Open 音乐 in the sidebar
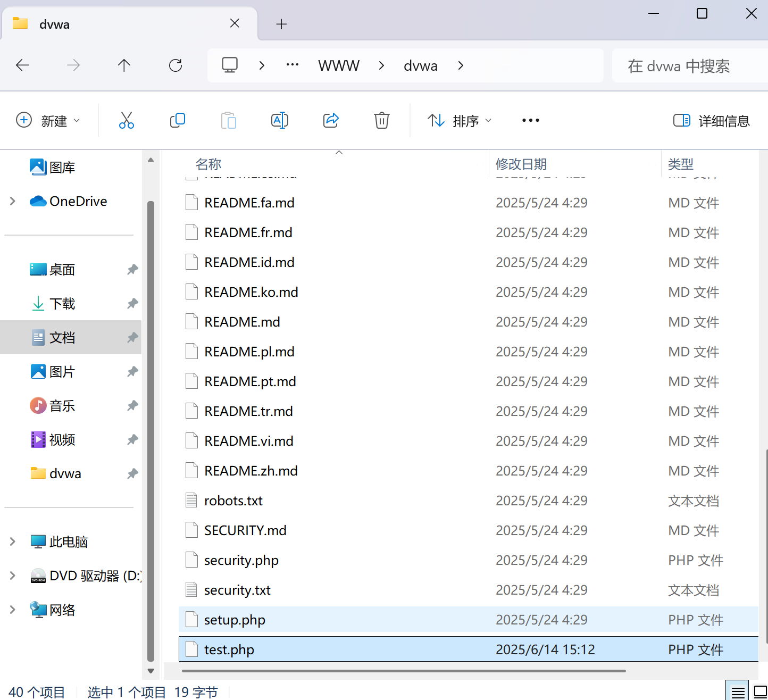The image size is (768, 700). (52, 406)
